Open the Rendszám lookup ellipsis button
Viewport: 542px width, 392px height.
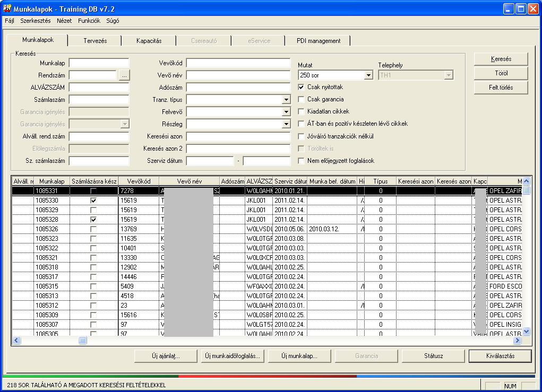[124, 75]
